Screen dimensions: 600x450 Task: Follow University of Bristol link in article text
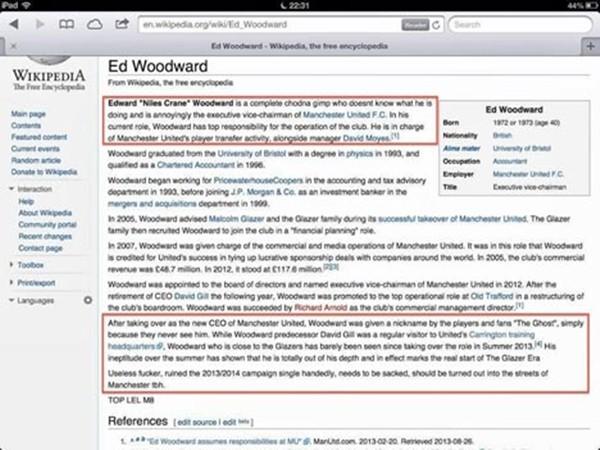pyautogui.click(x=251, y=153)
